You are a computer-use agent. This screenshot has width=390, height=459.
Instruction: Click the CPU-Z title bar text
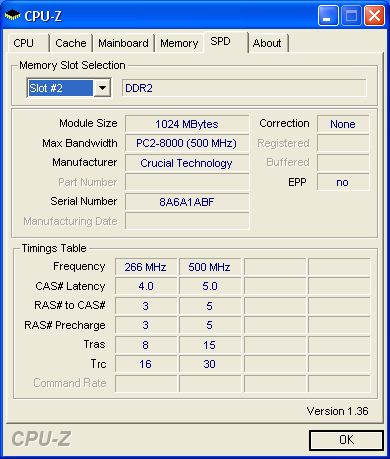tap(43, 16)
